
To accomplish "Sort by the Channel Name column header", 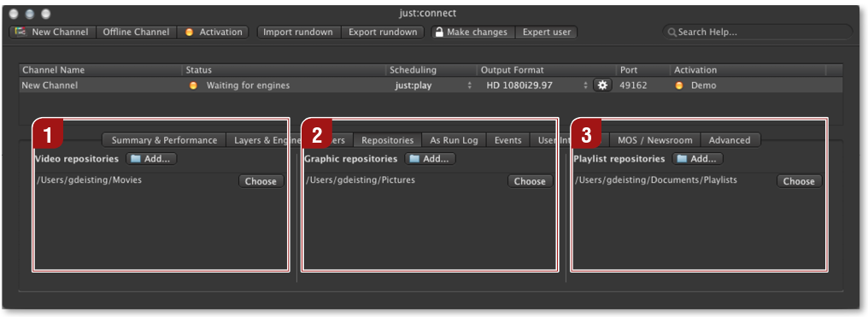I will tap(101, 70).
